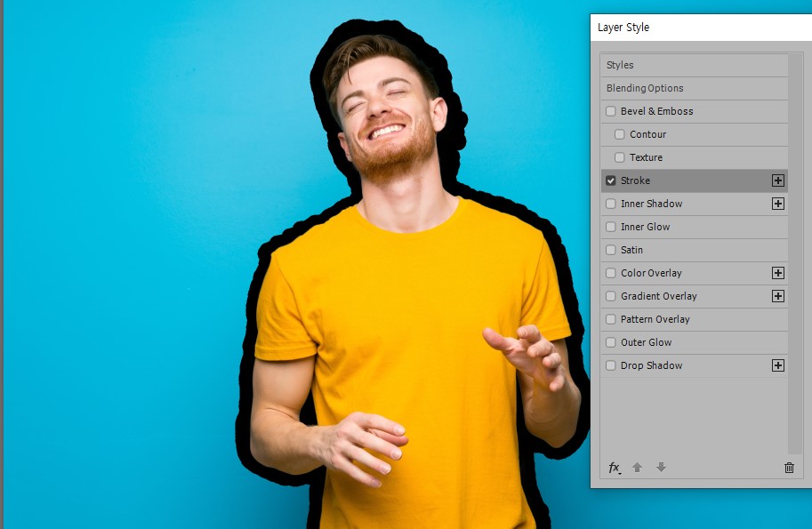812x529 pixels.
Task: Add another Inner Shadow with its plus icon
Action: click(x=778, y=204)
